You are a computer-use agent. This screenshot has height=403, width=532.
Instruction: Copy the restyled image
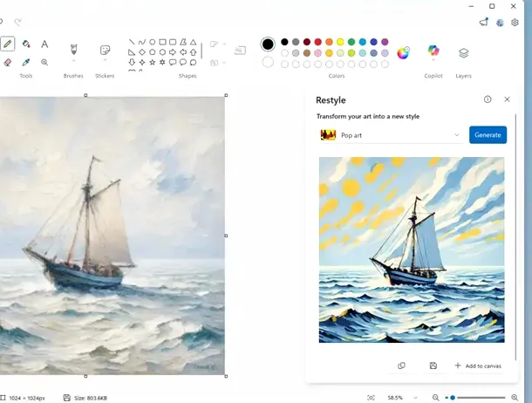click(x=401, y=365)
